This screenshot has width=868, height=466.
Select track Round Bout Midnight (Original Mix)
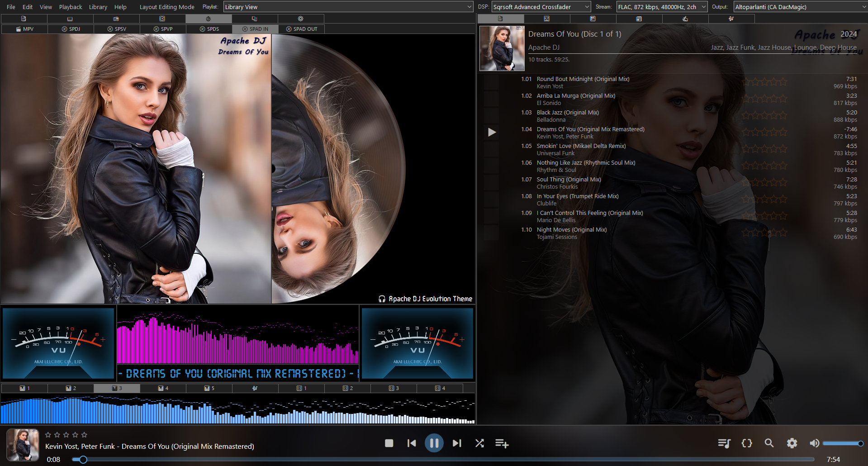[583, 79]
